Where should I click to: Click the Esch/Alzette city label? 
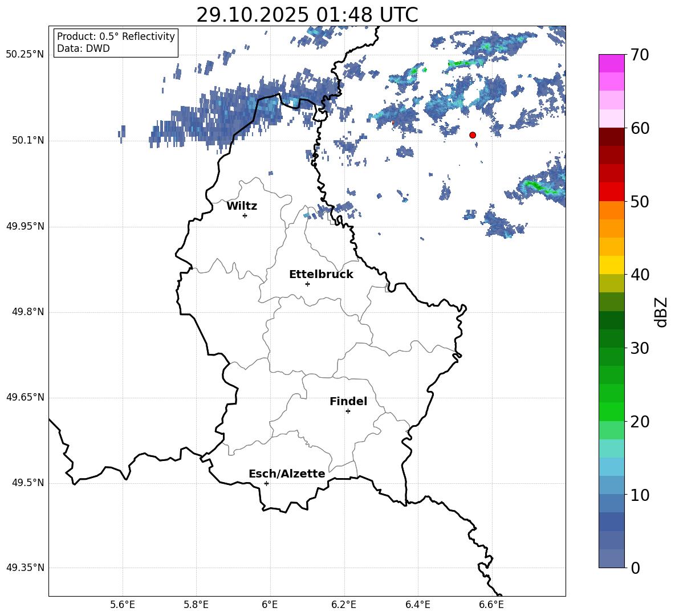[287, 474]
